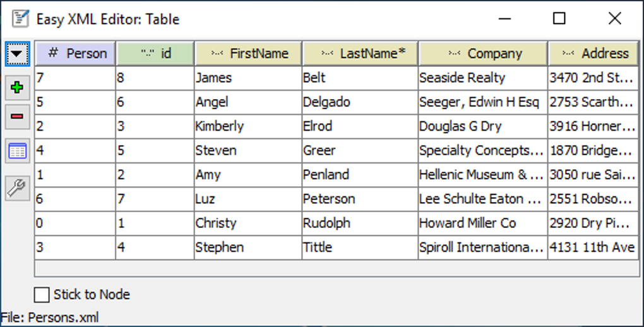The height and width of the screenshot is (327, 644).
Task: Click the Address column header
Action: point(593,54)
